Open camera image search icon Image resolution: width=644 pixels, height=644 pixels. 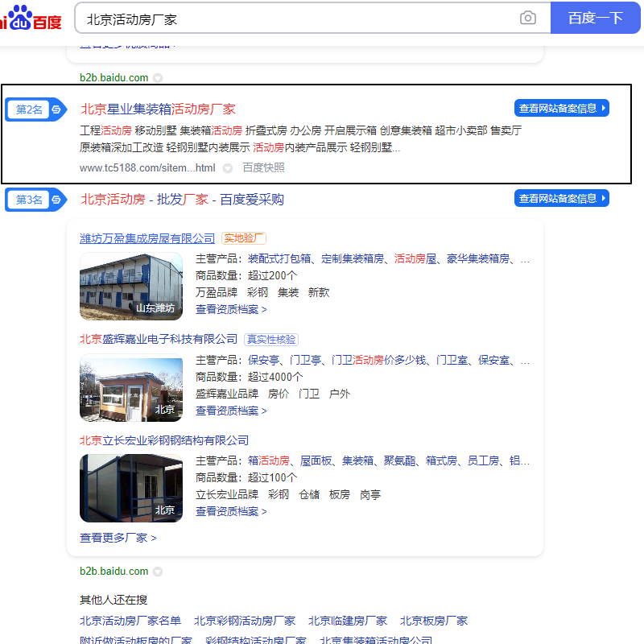coord(528,18)
